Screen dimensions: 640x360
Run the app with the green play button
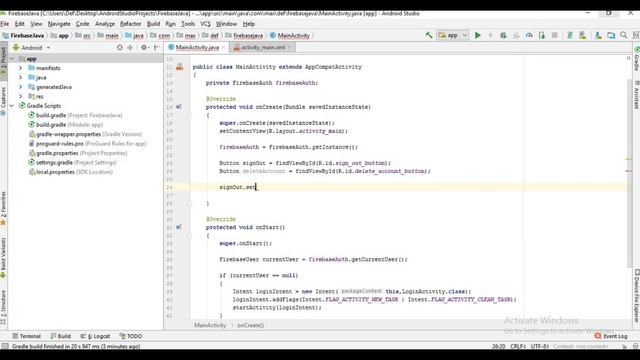coord(478,36)
